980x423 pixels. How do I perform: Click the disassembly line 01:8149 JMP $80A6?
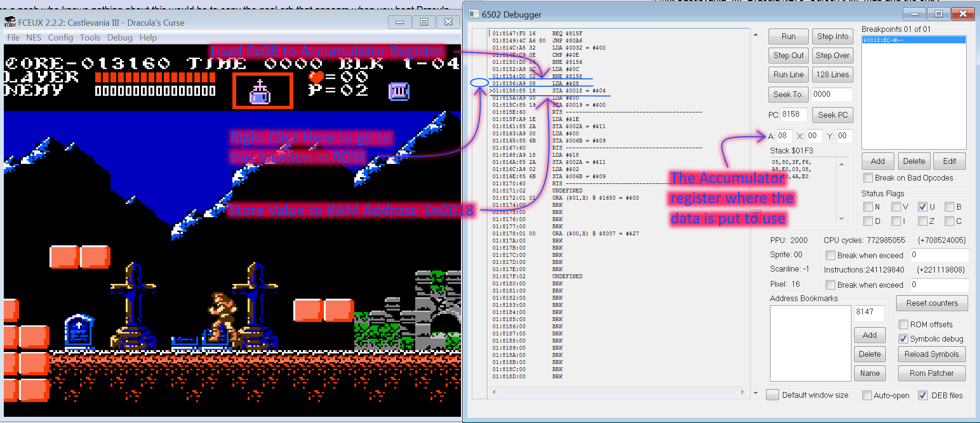click(537, 40)
